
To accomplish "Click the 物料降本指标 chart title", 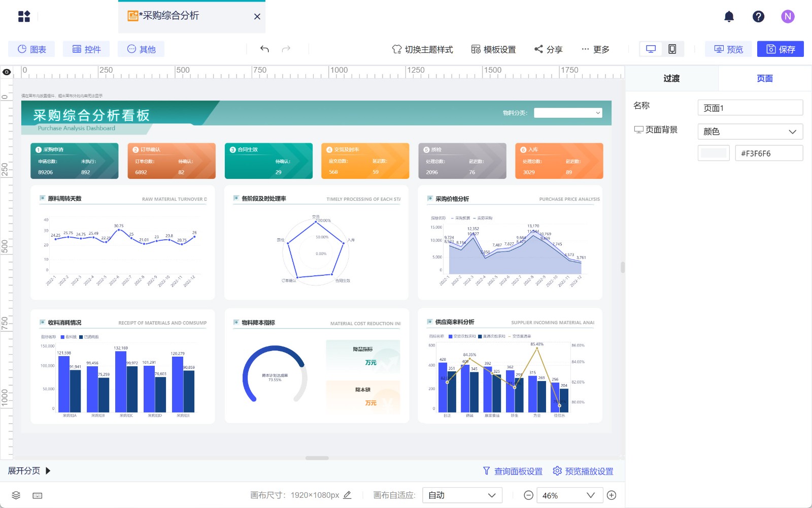I will 258,323.
